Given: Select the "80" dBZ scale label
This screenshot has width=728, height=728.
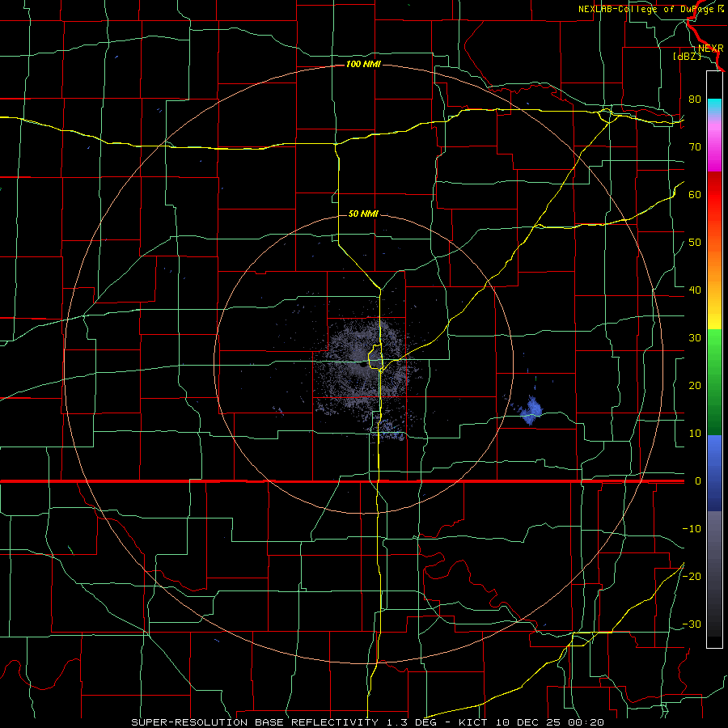Looking at the screenshot, I should (695, 99).
